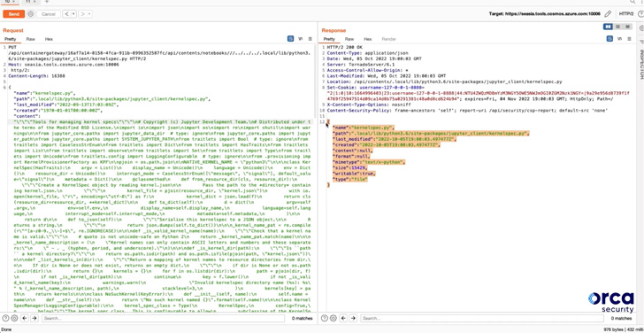Add a new Repeater tab with plus

[47, 2]
